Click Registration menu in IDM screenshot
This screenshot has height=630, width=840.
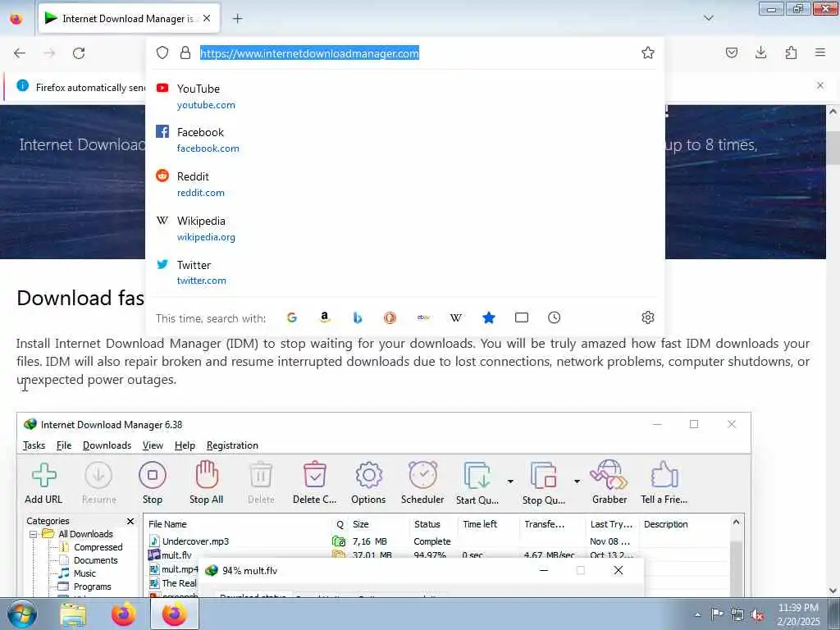point(232,445)
